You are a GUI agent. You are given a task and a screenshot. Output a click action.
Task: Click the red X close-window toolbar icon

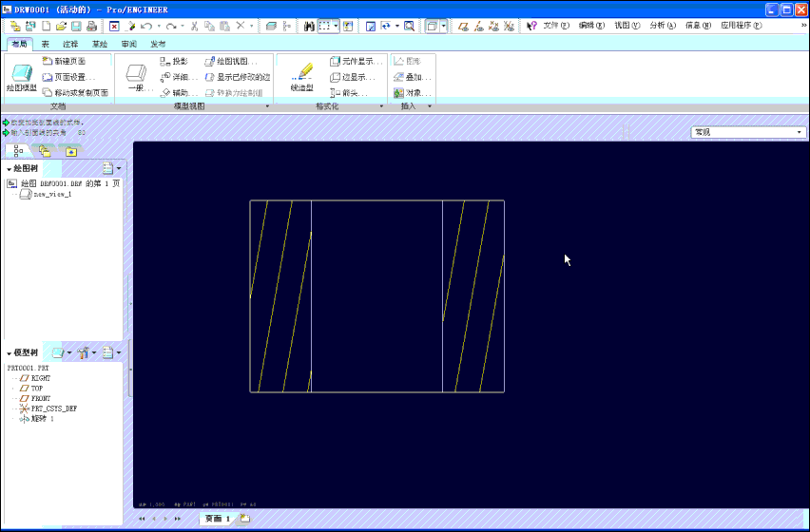click(114, 26)
